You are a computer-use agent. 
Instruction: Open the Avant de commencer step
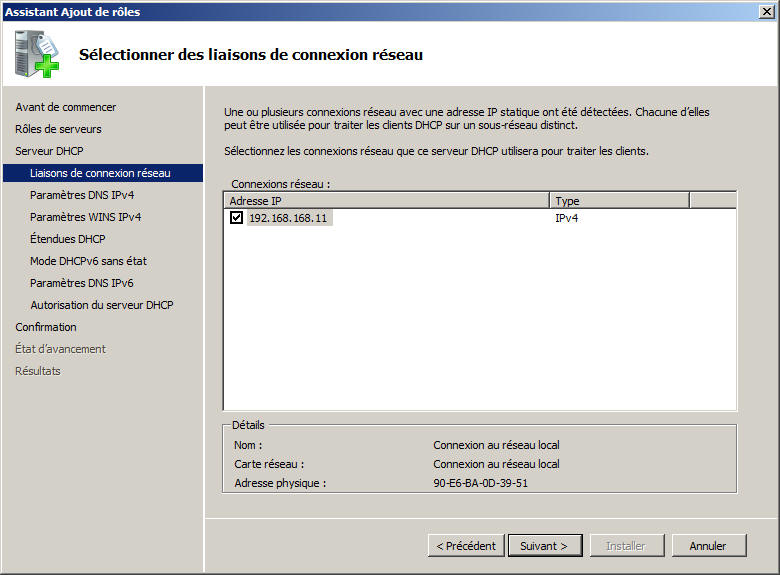point(65,107)
